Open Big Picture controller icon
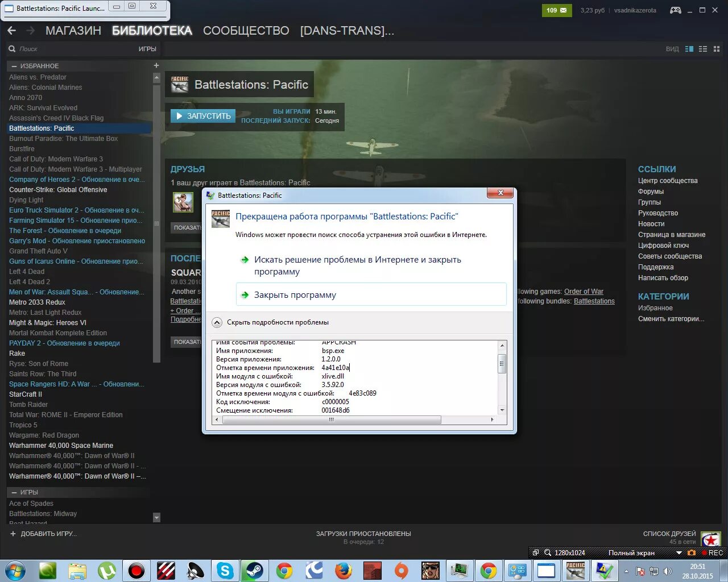The height and width of the screenshot is (582, 728). [676, 10]
